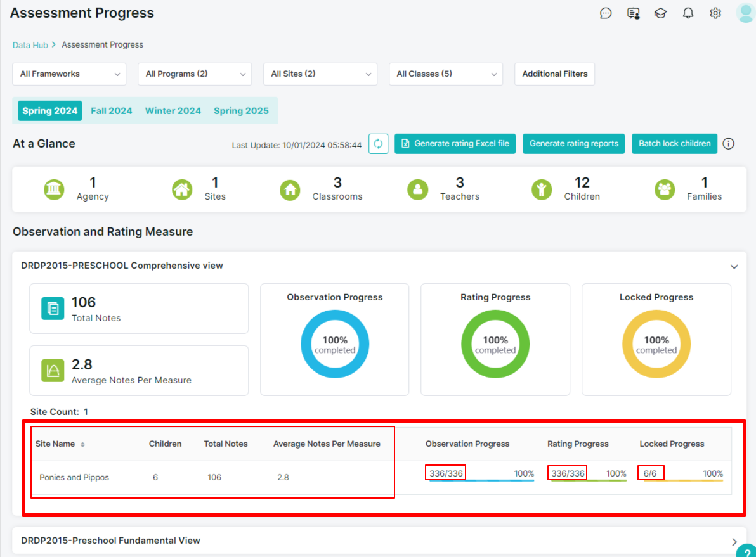756x557 pixels.
Task: Click the Assessment Progress breadcrumb text
Action: (102, 45)
